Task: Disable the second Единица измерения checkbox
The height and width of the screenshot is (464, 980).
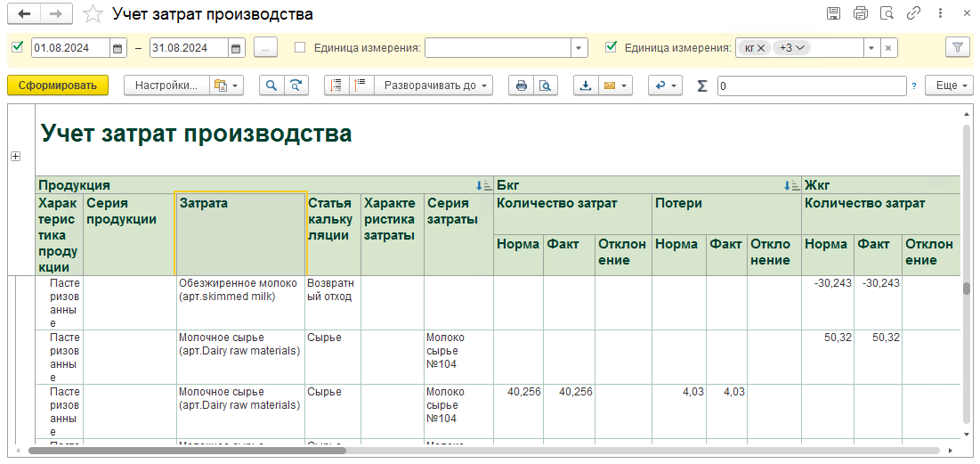Action: point(611,47)
